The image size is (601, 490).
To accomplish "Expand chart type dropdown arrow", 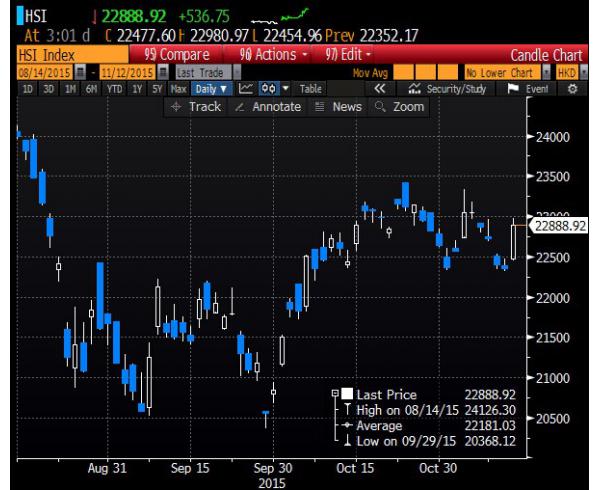I will click(x=286, y=89).
